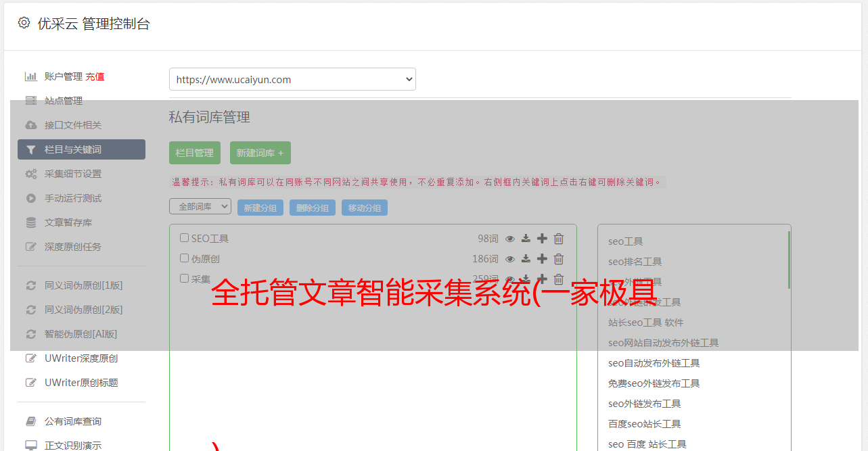This screenshot has width=868, height=451.
Task: Select keyword seo自动发布外链工具
Action: [x=654, y=363]
